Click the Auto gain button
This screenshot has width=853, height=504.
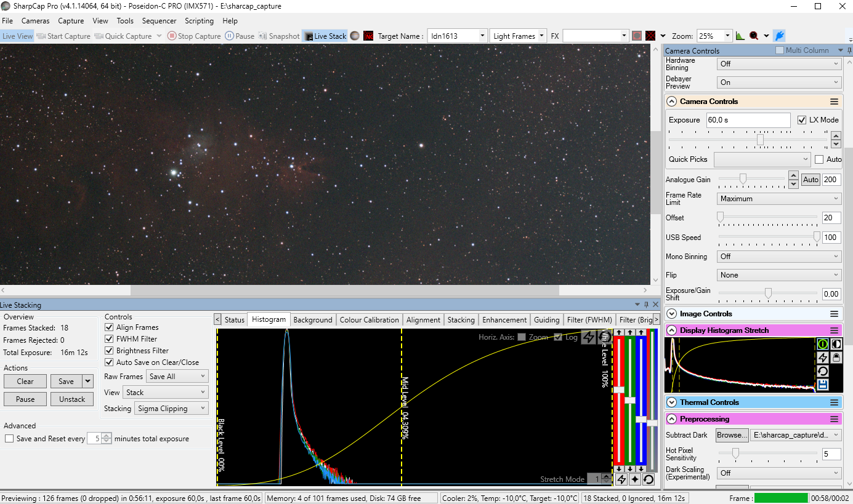811,180
